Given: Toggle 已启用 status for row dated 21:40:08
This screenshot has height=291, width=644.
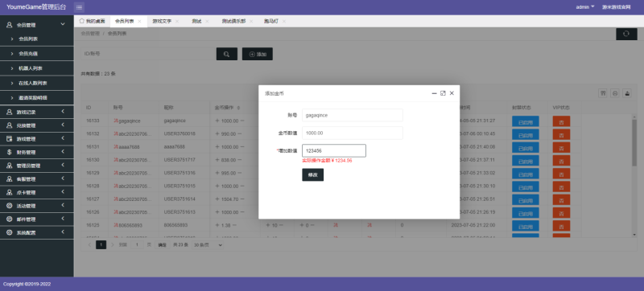Looking at the screenshot, I should click(526, 147).
